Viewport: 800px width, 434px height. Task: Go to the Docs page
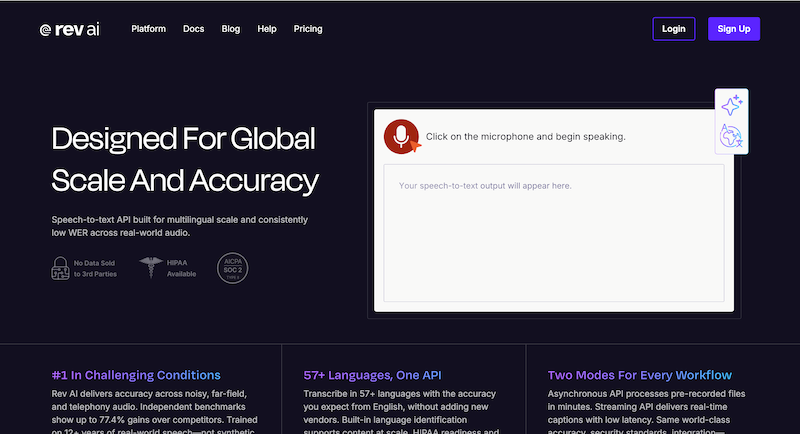[193, 29]
